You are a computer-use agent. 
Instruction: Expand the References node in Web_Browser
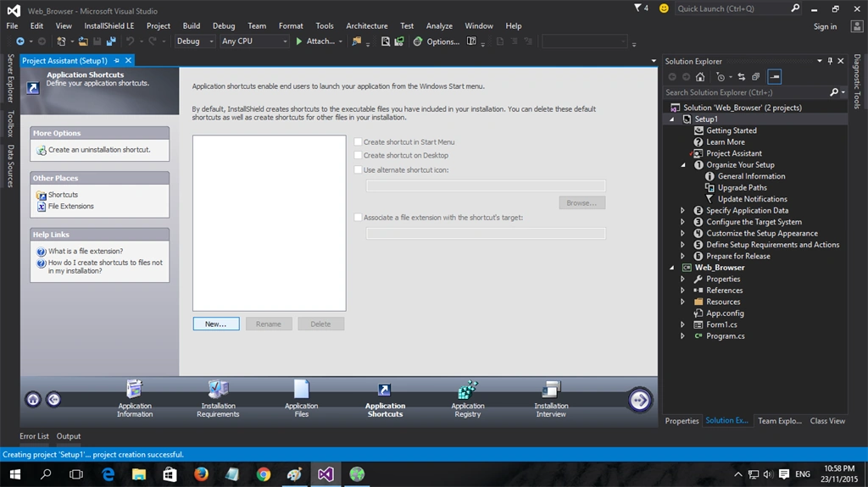pyautogui.click(x=682, y=290)
